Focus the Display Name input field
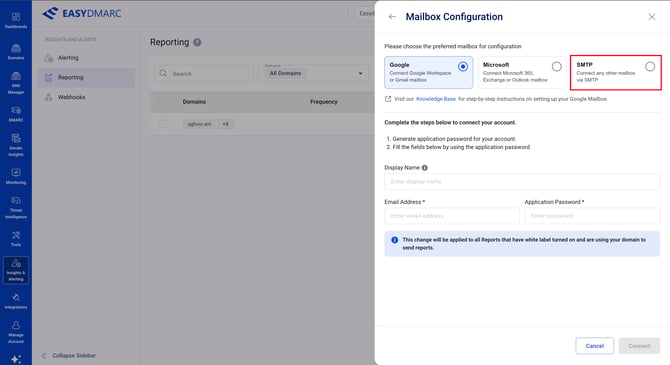 pos(522,182)
